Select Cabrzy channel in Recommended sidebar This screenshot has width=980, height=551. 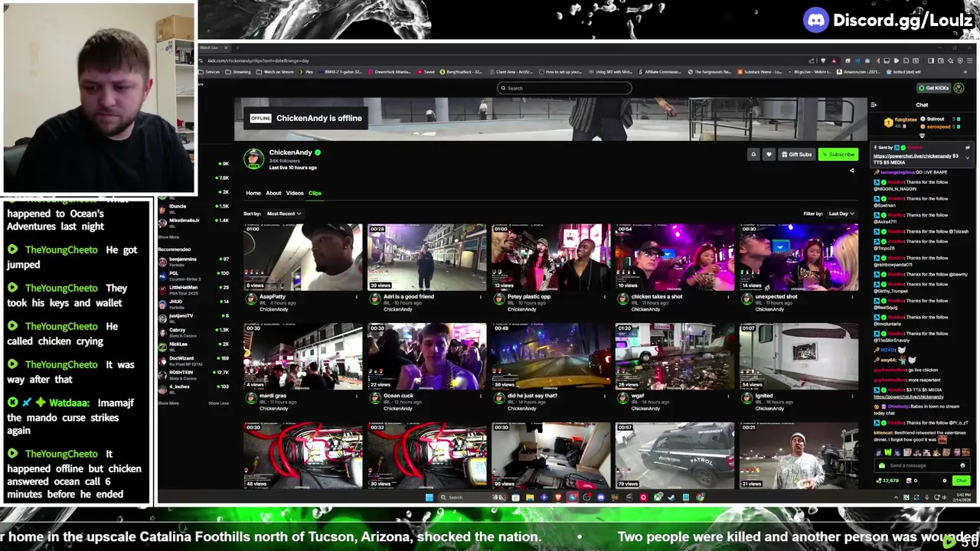point(194,331)
